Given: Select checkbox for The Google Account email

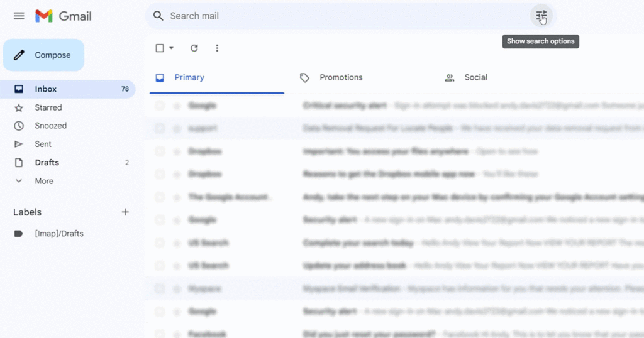Looking at the screenshot, I should pos(159,197).
